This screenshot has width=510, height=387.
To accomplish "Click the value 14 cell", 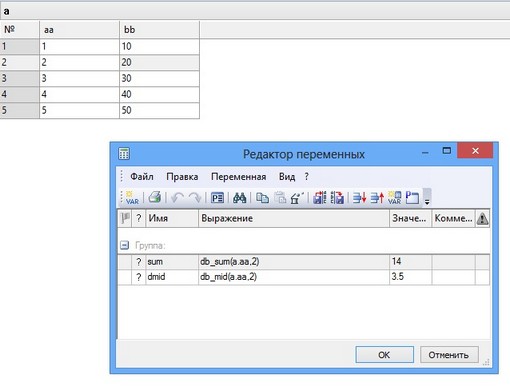I will [x=410, y=262].
